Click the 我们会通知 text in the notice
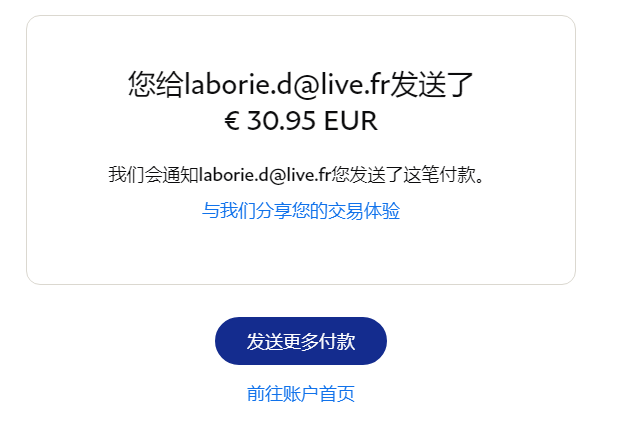 pyautogui.click(x=153, y=175)
